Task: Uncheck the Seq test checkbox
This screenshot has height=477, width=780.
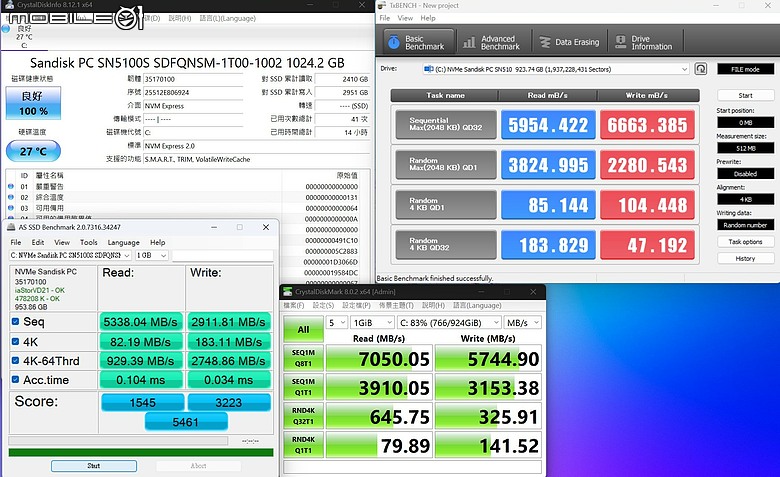Action: click(15, 321)
